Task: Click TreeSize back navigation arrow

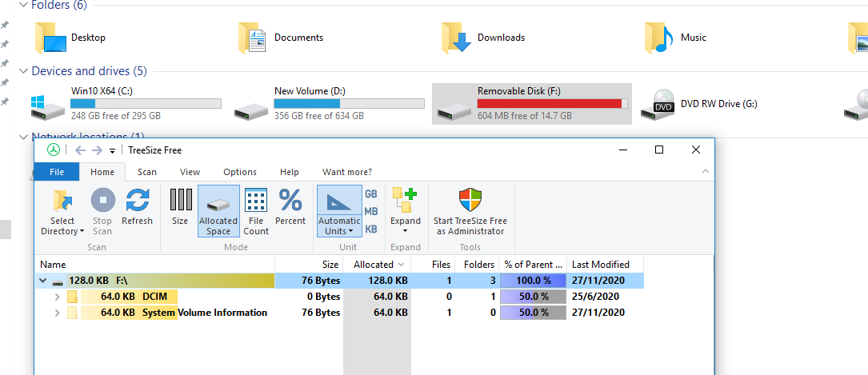Action: (x=80, y=150)
